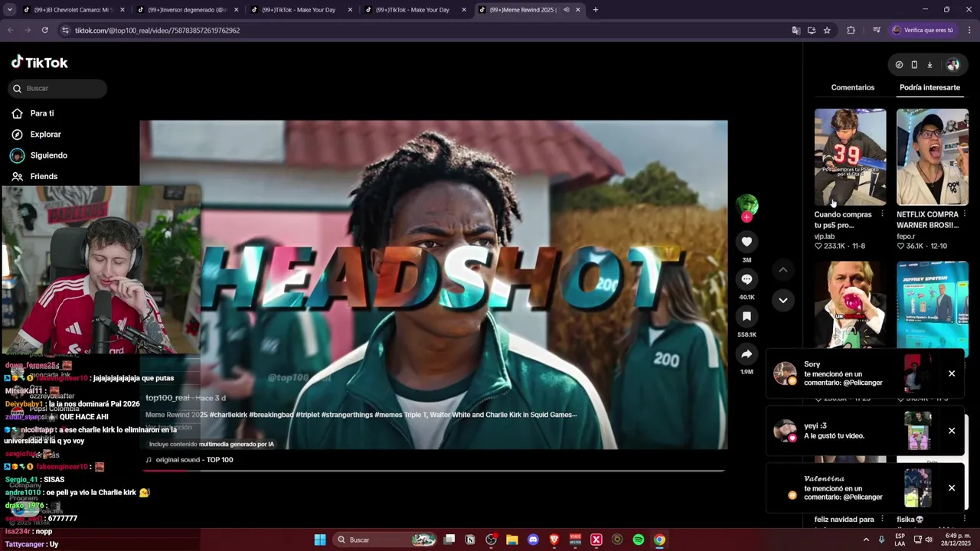Switch to the Comentarios tab
The height and width of the screenshot is (551, 980).
(x=852, y=87)
